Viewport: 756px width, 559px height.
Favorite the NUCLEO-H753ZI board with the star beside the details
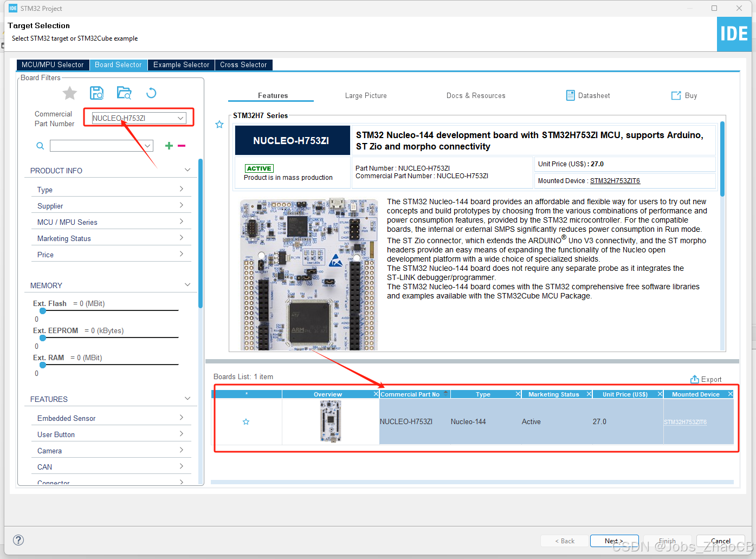219,125
